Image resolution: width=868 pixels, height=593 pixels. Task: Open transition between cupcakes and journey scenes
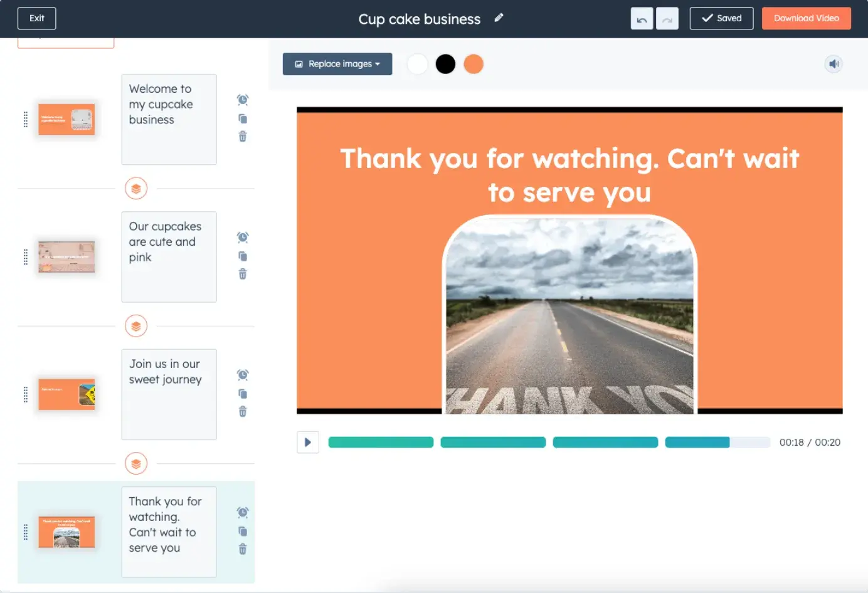click(x=136, y=326)
